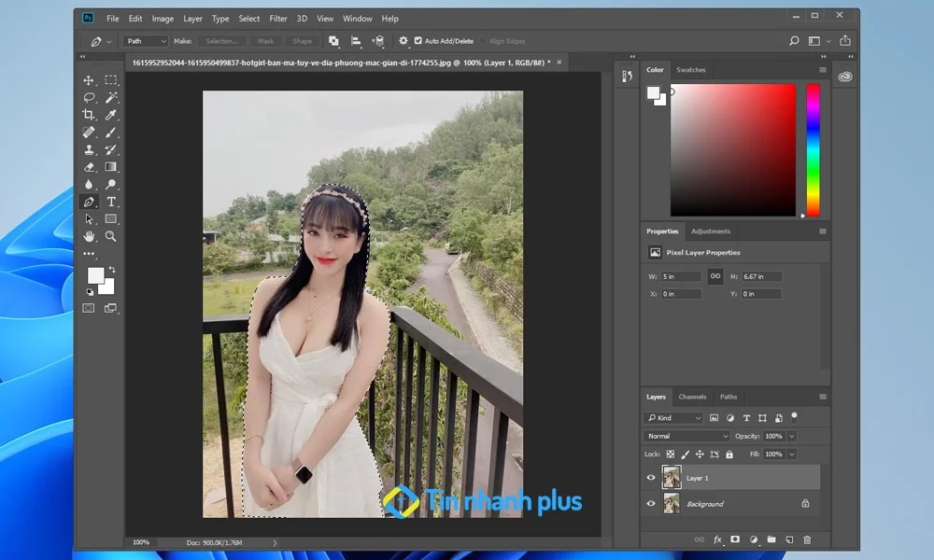Select the Horizontal Type tool
This screenshot has width=934, height=560.
coord(111,202)
